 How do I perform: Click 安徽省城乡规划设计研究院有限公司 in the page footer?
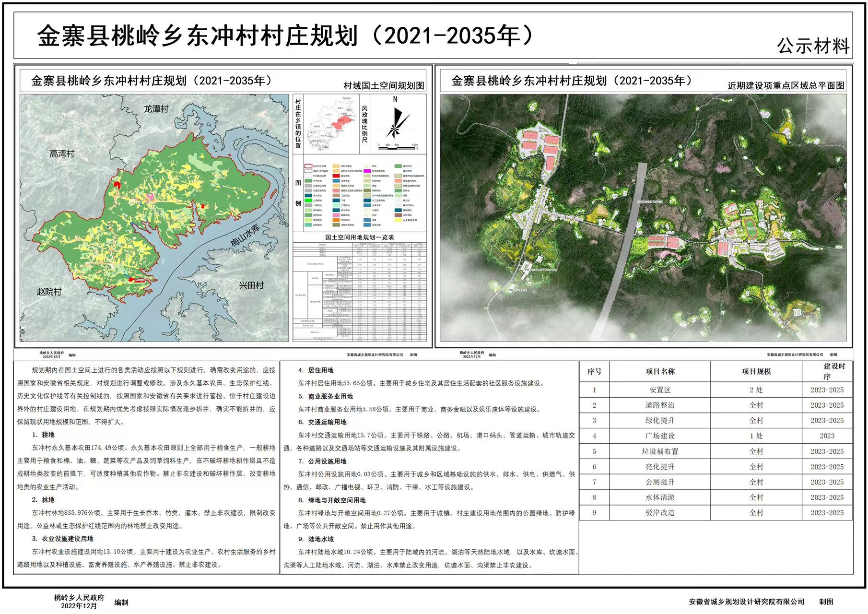click(747, 602)
